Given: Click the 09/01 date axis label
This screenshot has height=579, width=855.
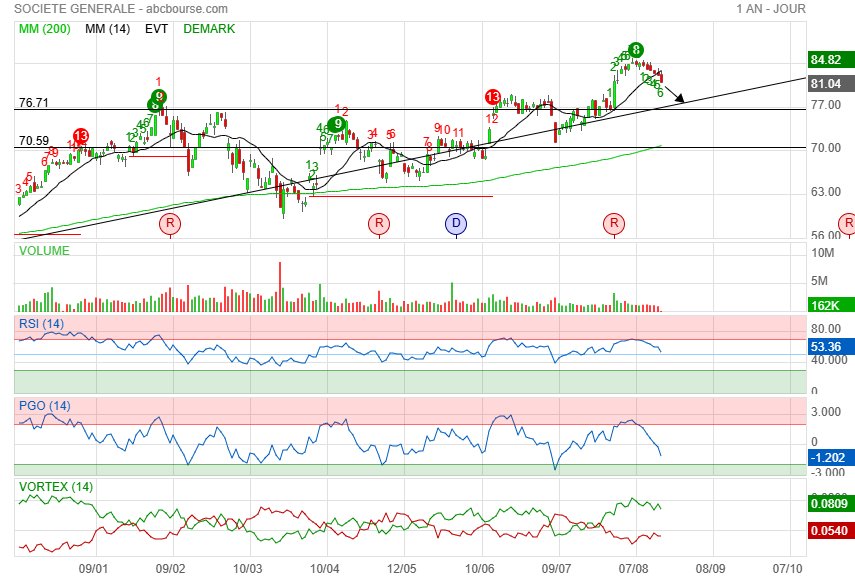Looking at the screenshot, I should click(93, 569).
